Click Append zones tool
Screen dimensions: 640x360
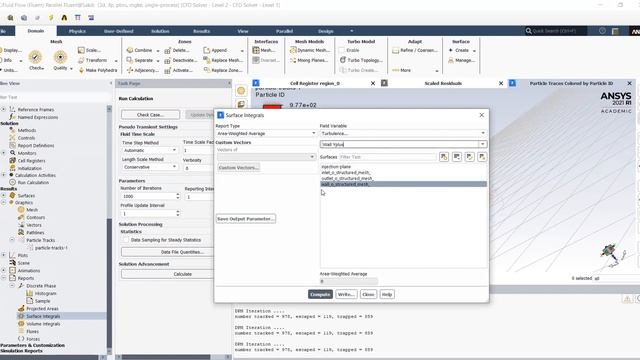(216, 50)
